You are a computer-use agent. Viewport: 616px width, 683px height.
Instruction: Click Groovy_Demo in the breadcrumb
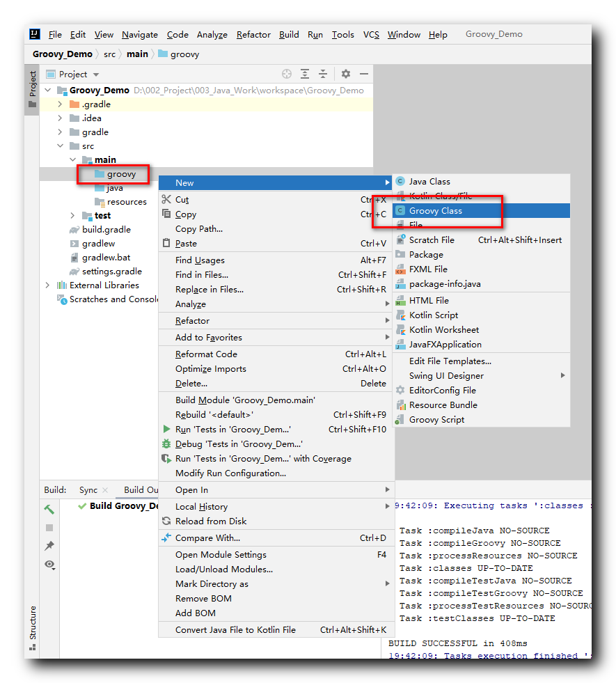click(62, 54)
